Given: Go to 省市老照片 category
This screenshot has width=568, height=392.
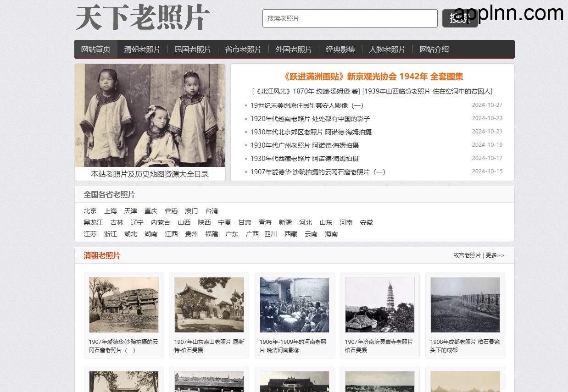Looking at the screenshot, I should (x=243, y=49).
